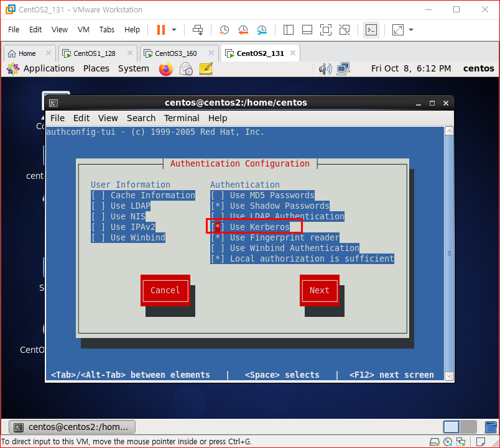The width and height of the screenshot is (500, 448).
Task: Click Send Ctrl+Alt+Del toolbar icon
Action: point(198,30)
